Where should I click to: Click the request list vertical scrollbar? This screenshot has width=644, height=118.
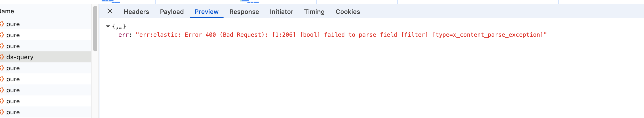[95, 29]
